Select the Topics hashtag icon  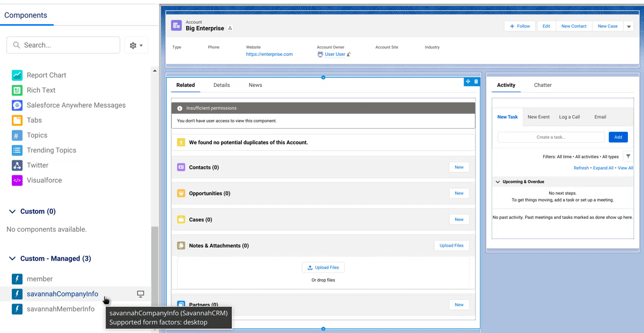[x=17, y=136]
